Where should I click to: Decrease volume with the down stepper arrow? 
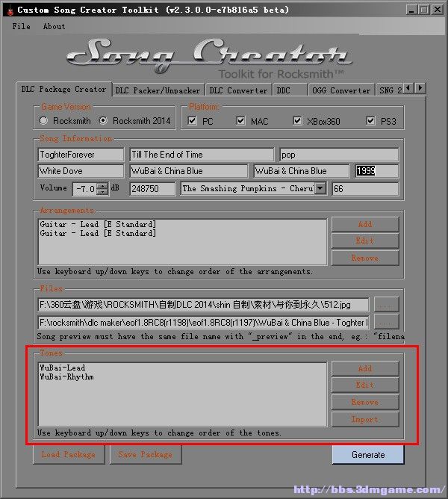[x=102, y=192]
